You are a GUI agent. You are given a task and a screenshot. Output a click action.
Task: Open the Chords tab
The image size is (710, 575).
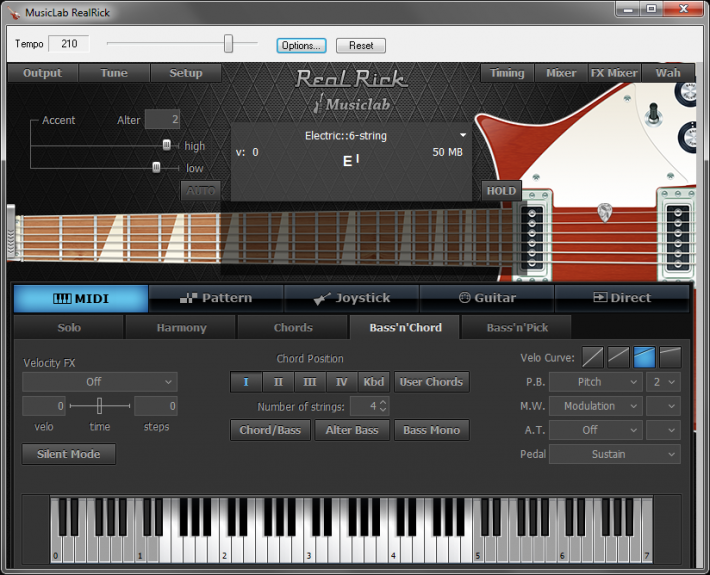(293, 327)
